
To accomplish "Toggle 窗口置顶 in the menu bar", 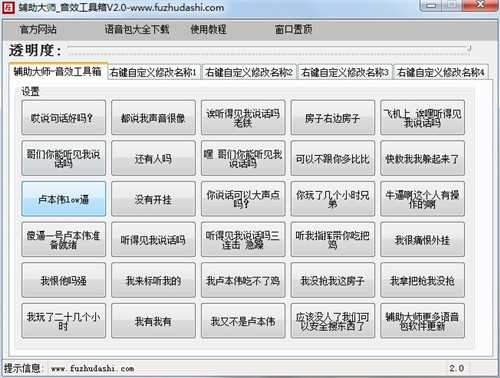I will tap(293, 30).
